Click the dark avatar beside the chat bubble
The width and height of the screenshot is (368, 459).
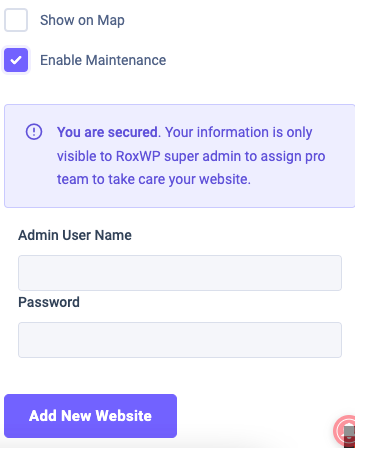(349, 436)
